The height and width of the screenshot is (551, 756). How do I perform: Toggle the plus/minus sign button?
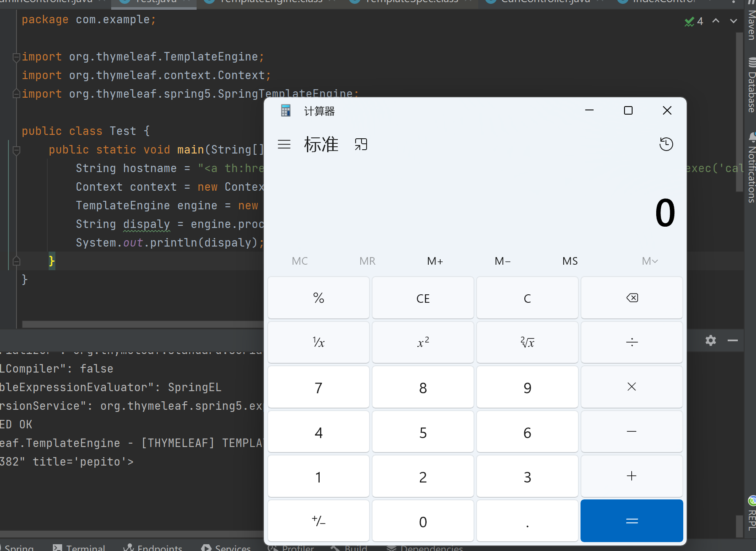[x=318, y=521]
